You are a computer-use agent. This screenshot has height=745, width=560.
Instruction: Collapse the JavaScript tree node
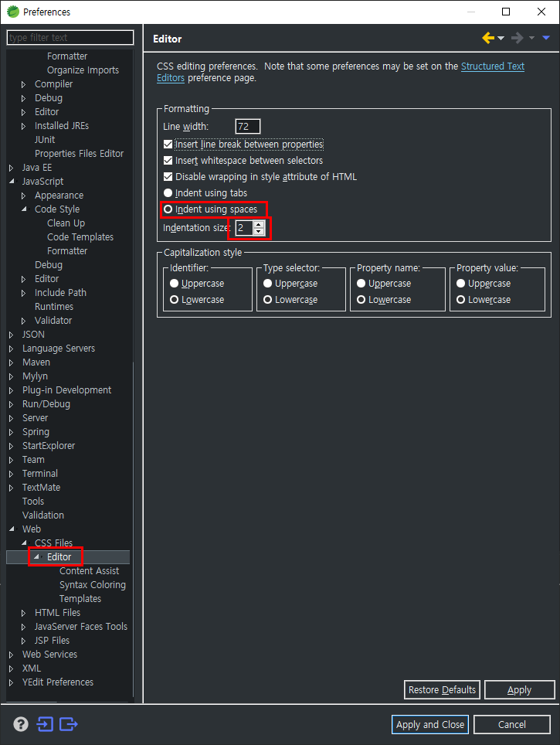click(x=12, y=182)
